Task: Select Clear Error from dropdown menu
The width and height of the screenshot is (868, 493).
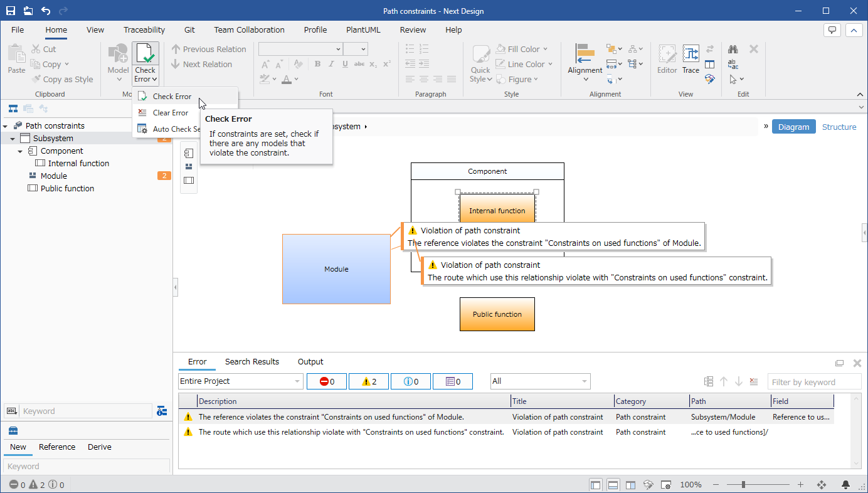Action: (x=185, y=113)
